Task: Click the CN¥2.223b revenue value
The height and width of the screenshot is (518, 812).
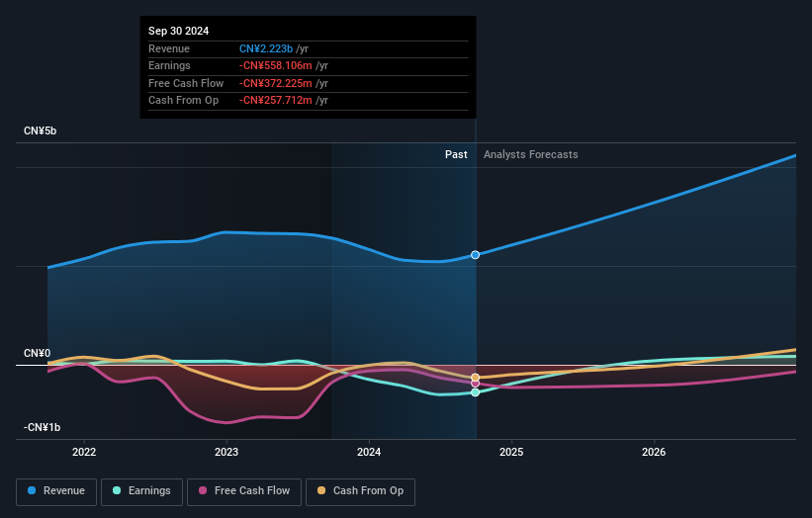Action: click(266, 48)
